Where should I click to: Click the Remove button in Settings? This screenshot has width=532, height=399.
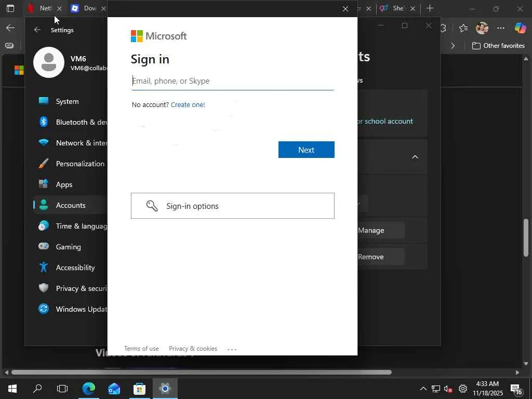click(x=381, y=257)
